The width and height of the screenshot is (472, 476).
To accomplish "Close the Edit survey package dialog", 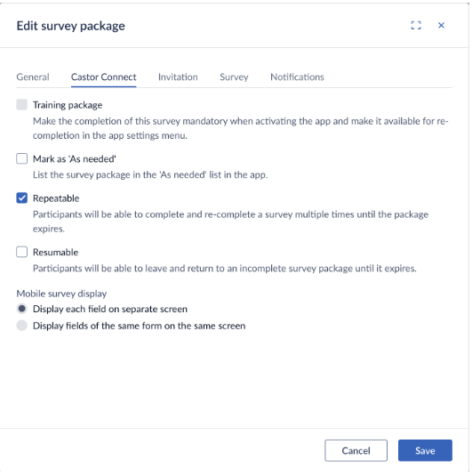I will pyautogui.click(x=441, y=25).
